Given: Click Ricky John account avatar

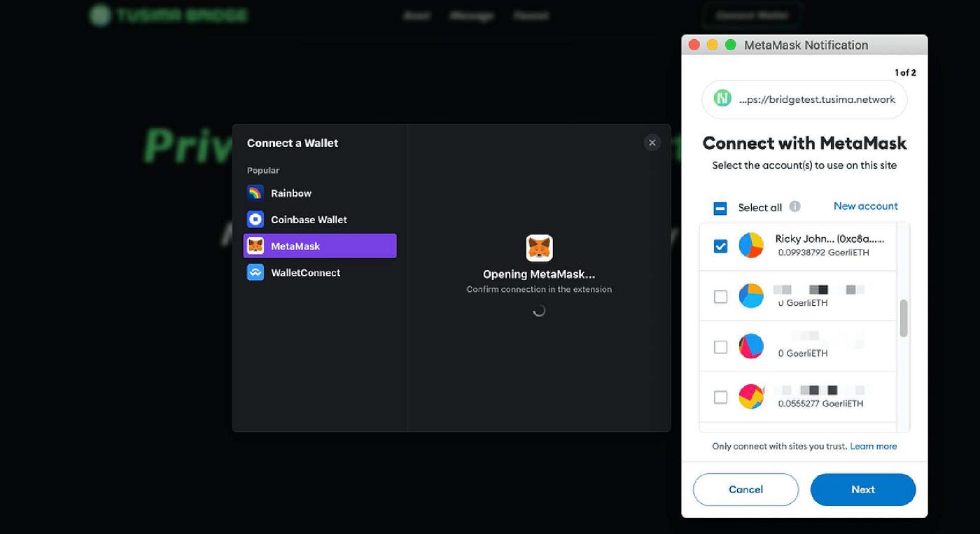Looking at the screenshot, I should 751,246.
